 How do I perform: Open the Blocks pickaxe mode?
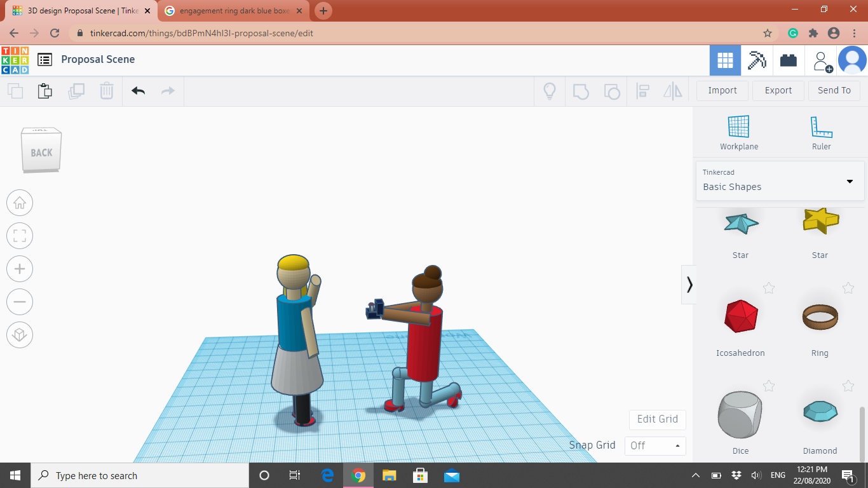click(757, 60)
